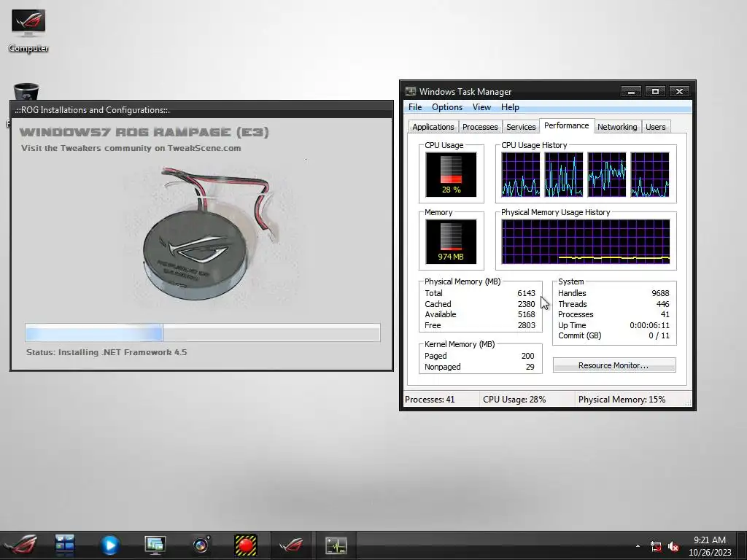Click the Show Desktop strip
Viewport: 747px width, 560px height.
click(742, 545)
